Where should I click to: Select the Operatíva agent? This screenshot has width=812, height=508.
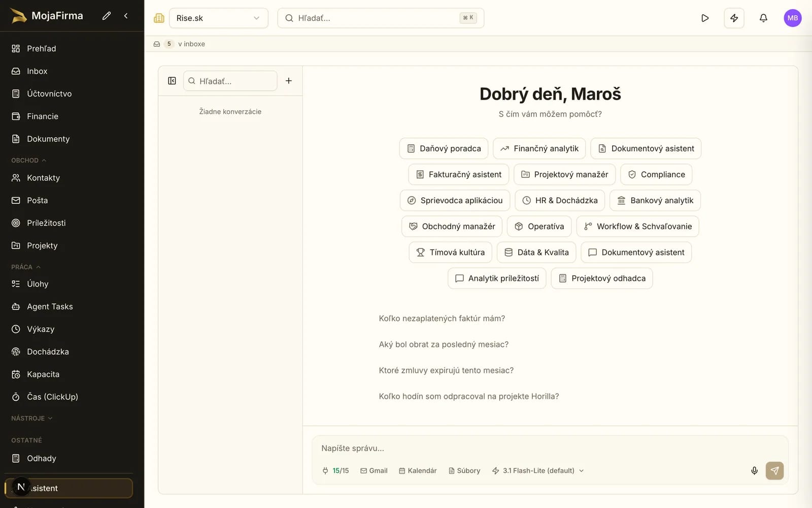(x=539, y=226)
